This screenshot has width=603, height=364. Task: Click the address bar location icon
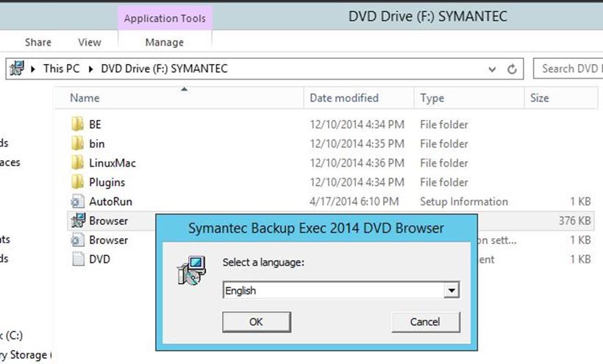tap(17, 68)
